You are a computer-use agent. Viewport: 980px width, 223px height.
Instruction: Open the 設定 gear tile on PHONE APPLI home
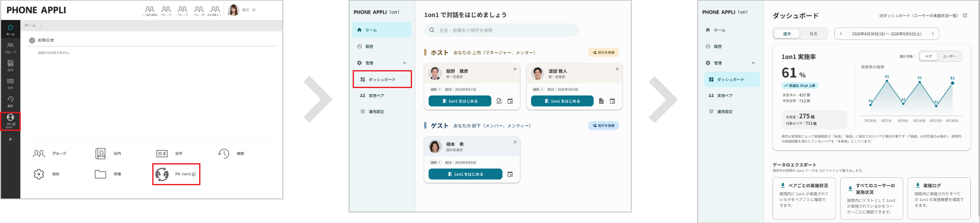[46, 174]
